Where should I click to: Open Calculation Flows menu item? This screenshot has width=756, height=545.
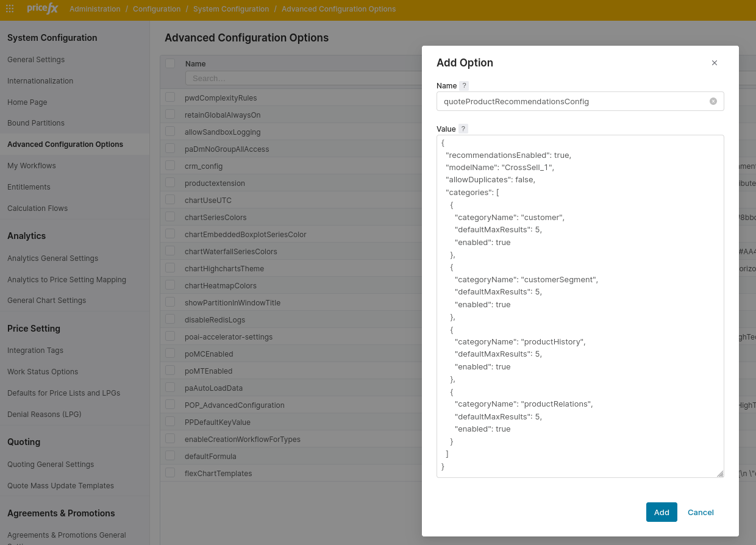[x=37, y=208]
